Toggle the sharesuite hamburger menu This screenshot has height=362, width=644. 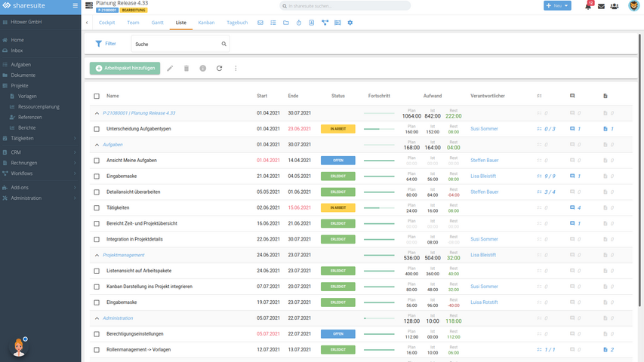click(x=75, y=6)
